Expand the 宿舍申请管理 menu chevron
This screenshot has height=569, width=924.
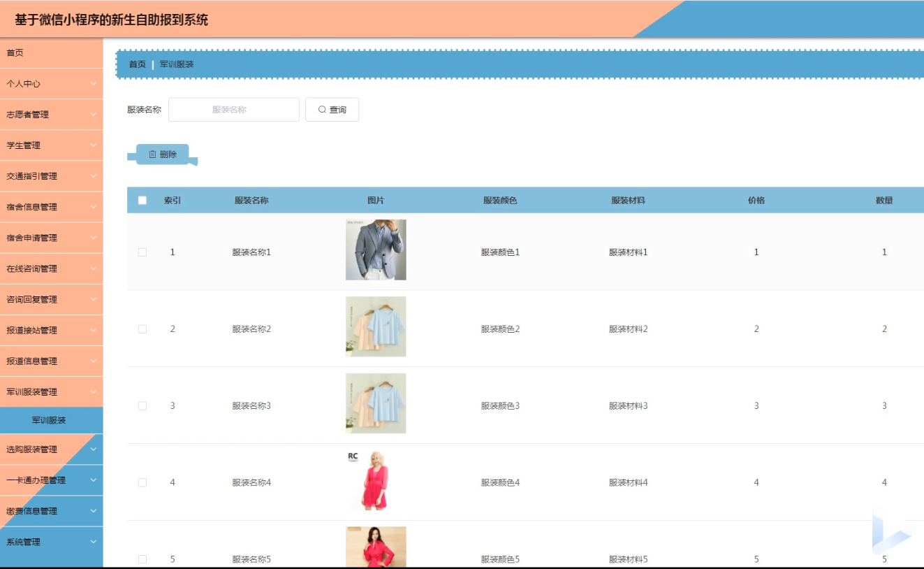click(x=94, y=238)
